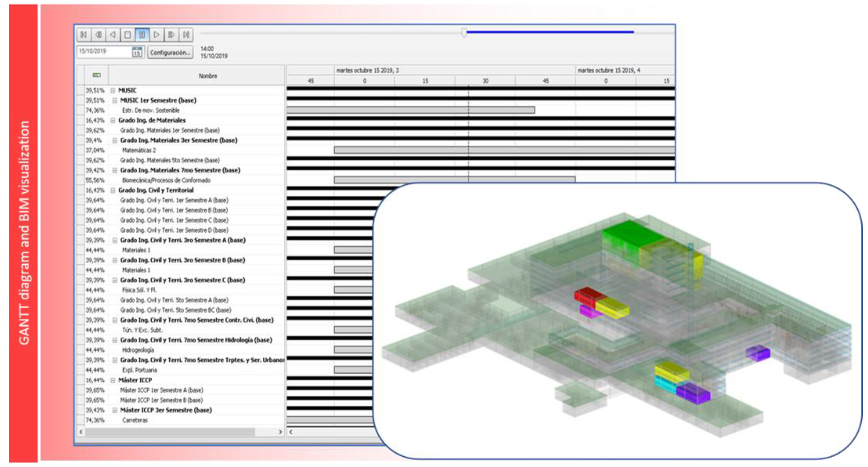
Task: Click the simulation timeline slider handle
Action: [x=464, y=33]
